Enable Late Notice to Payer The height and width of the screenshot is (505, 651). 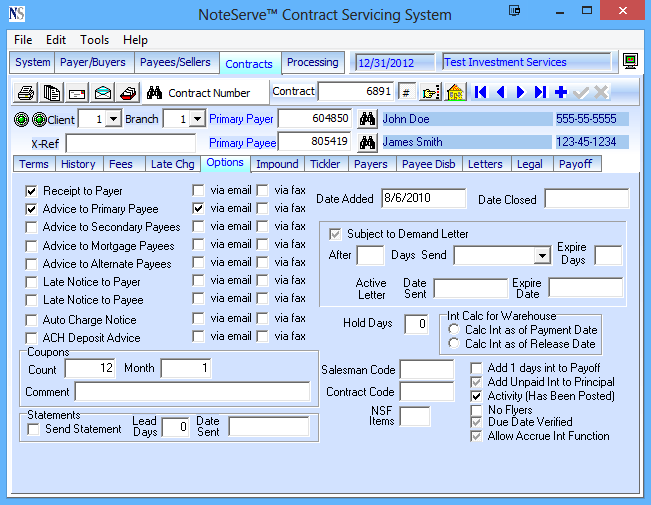click(32, 283)
